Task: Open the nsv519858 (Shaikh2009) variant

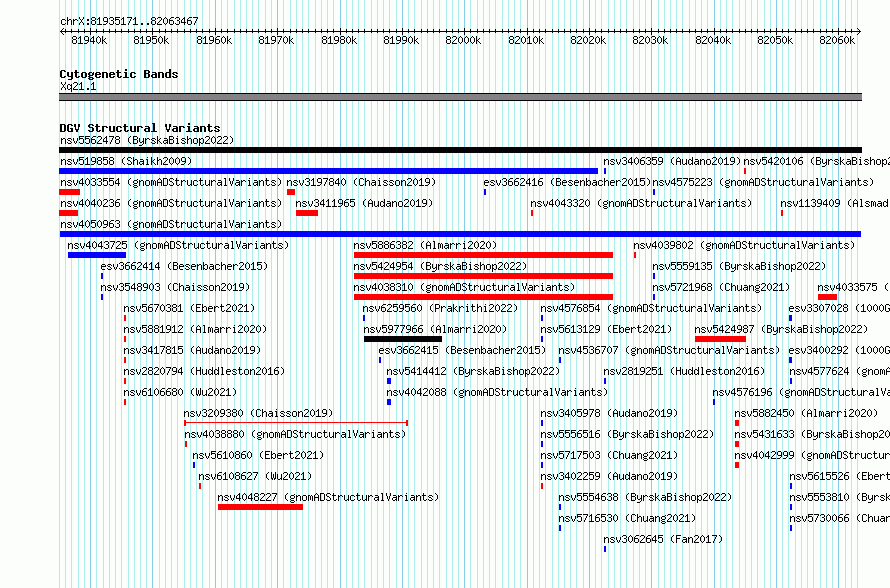Action: click(126, 161)
